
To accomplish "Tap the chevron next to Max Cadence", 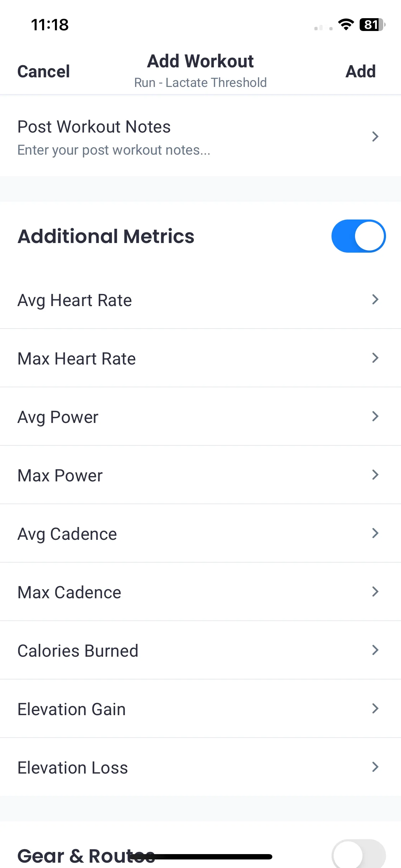I will 375,591.
